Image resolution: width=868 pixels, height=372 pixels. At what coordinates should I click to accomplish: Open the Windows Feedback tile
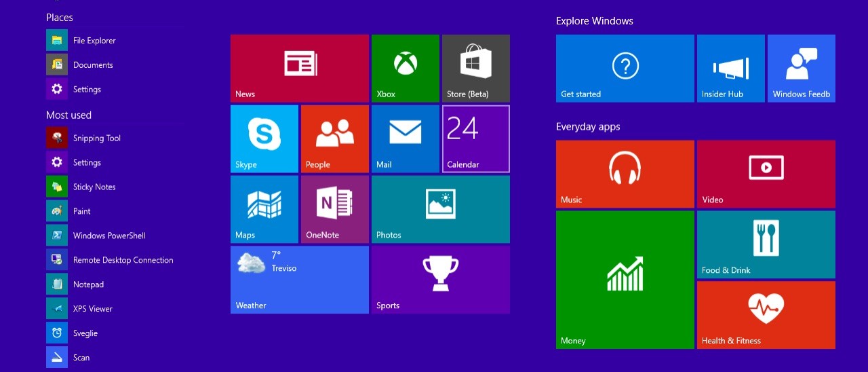tap(802, 68)
